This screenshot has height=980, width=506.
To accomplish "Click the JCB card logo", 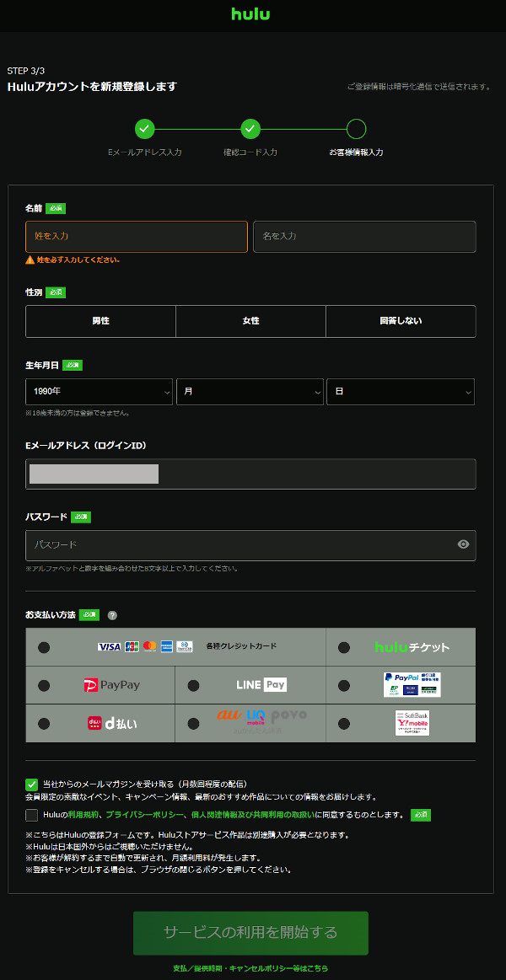I will point(132,647).
